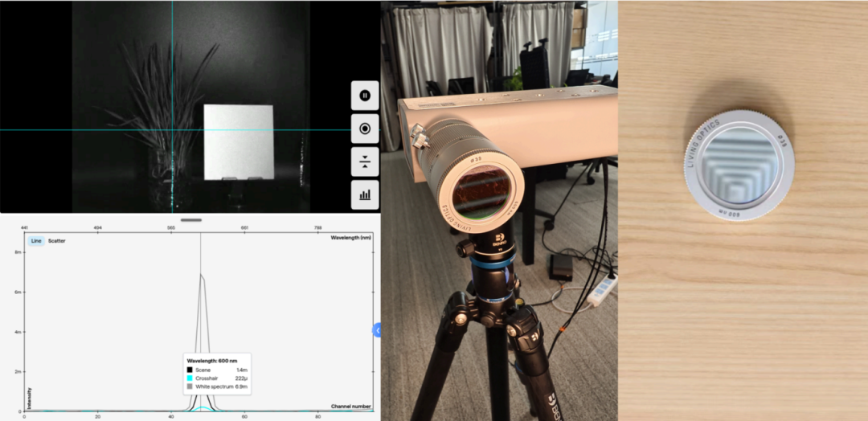This screenshot has height=421, width=868.
Task: Click the white reference tile in preview
Action: (239, 142)
